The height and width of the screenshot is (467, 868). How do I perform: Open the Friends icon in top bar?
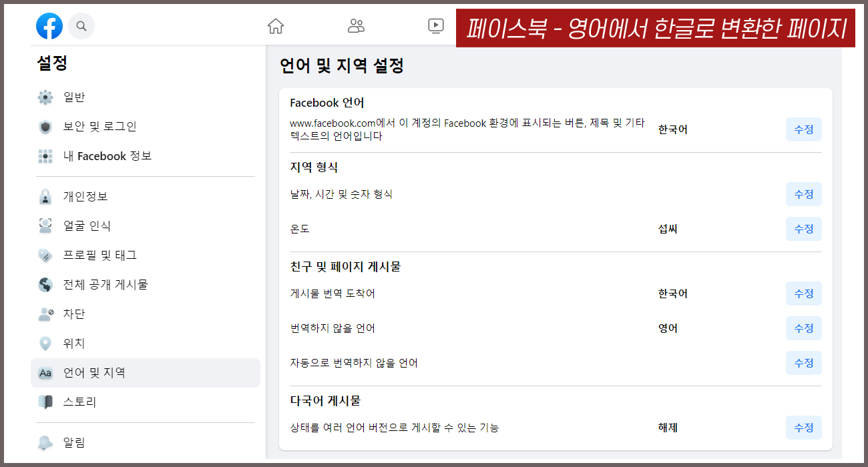pos(357,26)
